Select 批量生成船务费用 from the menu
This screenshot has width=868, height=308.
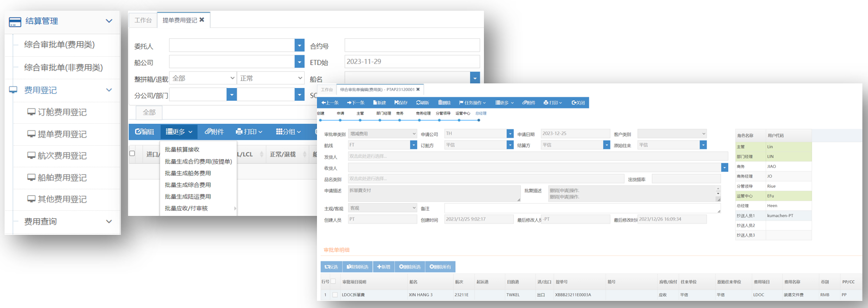pyautogui.click(x=188, y=173)
